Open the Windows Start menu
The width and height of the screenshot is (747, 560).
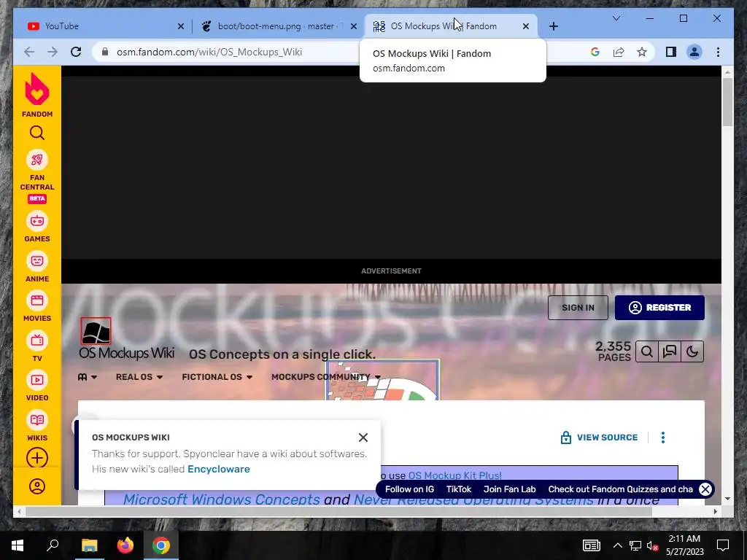pos(18,545)
